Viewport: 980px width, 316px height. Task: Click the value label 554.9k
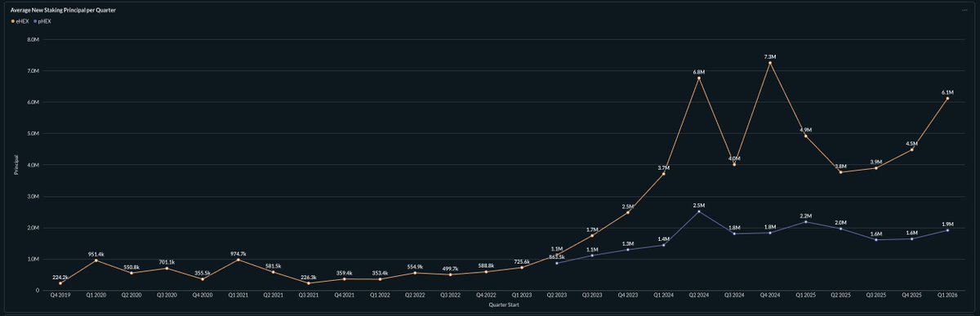click(x=415, y=267)
